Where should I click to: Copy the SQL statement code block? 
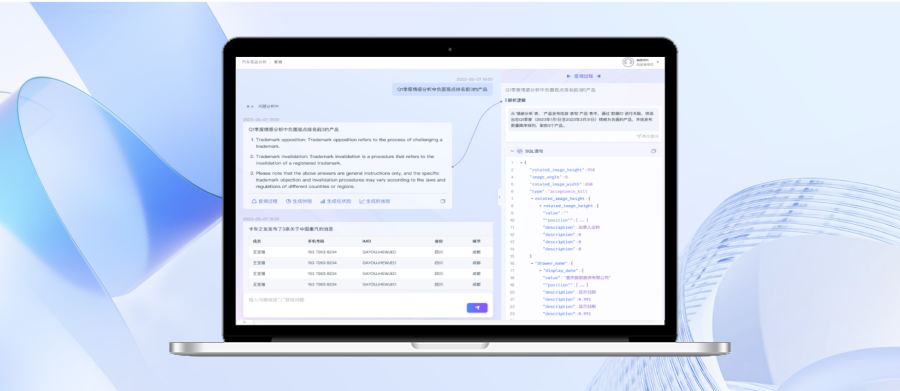(x=653, y=152)
